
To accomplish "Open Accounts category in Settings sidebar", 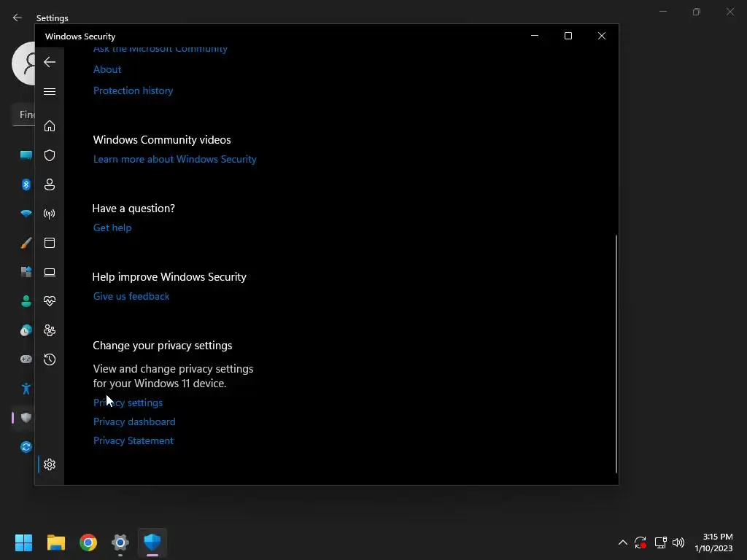I will tap(26, 301).
